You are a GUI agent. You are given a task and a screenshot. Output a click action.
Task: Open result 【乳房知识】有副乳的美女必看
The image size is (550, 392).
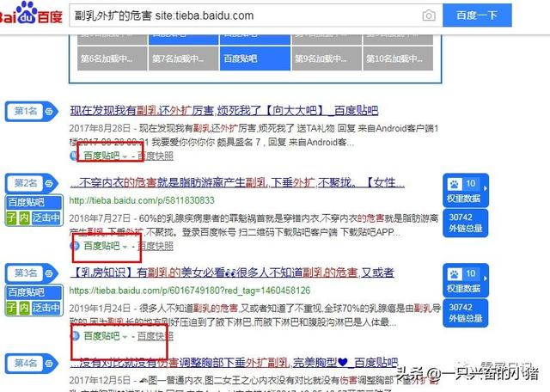pos(232,273)
